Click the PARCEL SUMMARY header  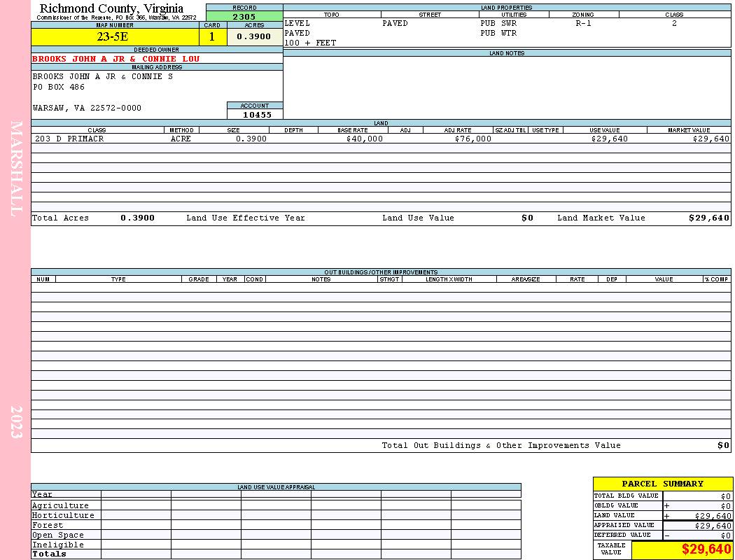(662, 484)
